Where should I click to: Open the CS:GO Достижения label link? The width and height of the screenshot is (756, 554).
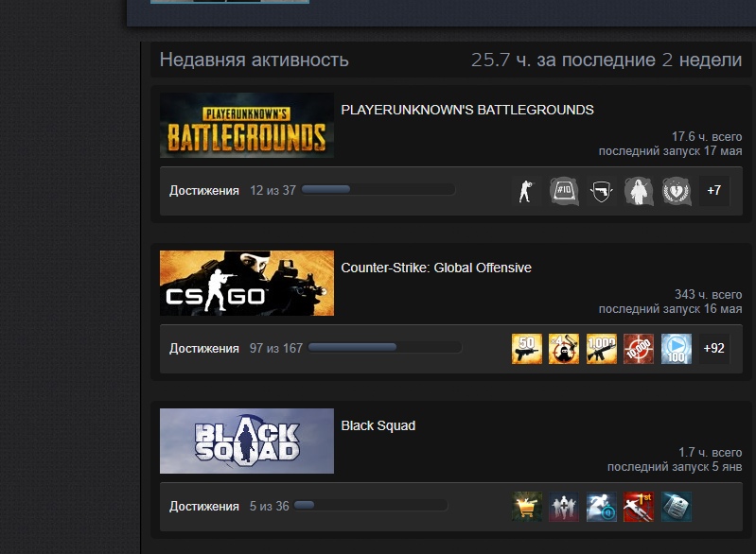204,349
